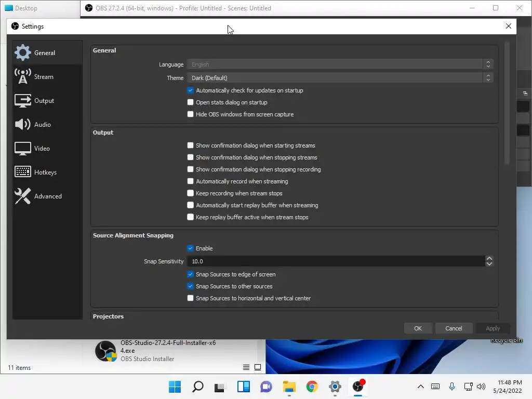Open the Widgets taskbar icon
Viewport: 532px width, 399px height.
pos(244,387)
